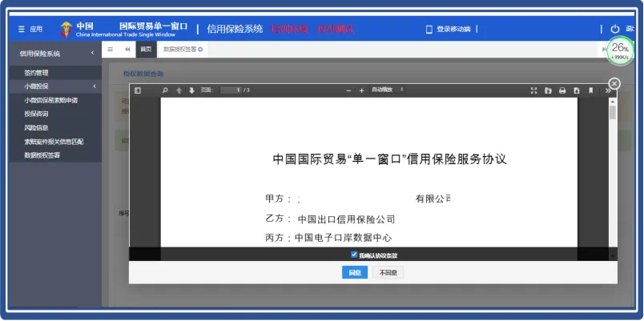Click the 不同意 button
Screen dimensions: 644x321
pos(388,272)
